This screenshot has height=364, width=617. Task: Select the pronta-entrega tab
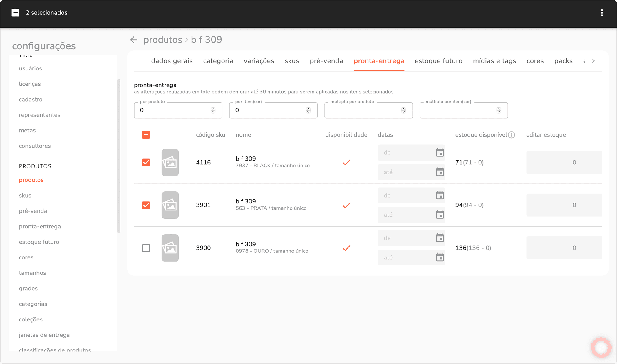click(x=379, y=61)
